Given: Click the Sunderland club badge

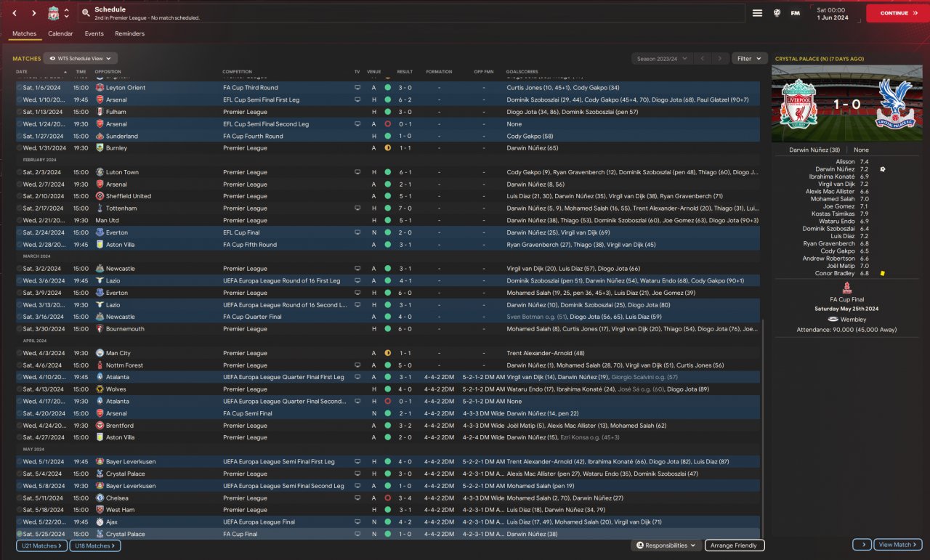Looking at the screenshot, I should (100, 136).
